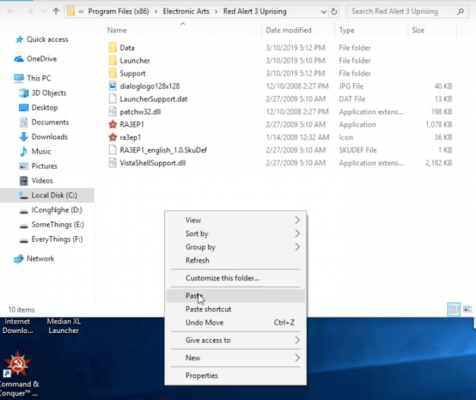Expand the Give access to submenu arrow
Viewport: 476px width, 400px height.
click(x=297, y=340)
